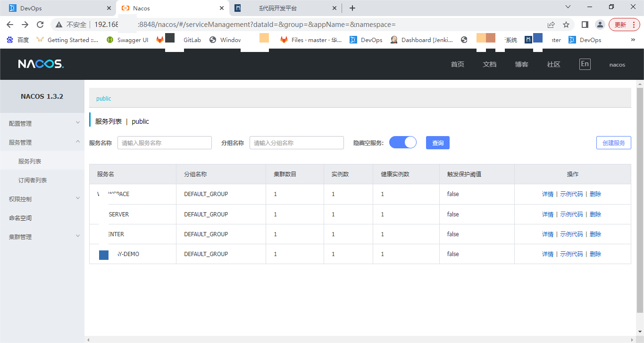Open the Dashboard Jenkins bookmark

[x=422, y=40]
